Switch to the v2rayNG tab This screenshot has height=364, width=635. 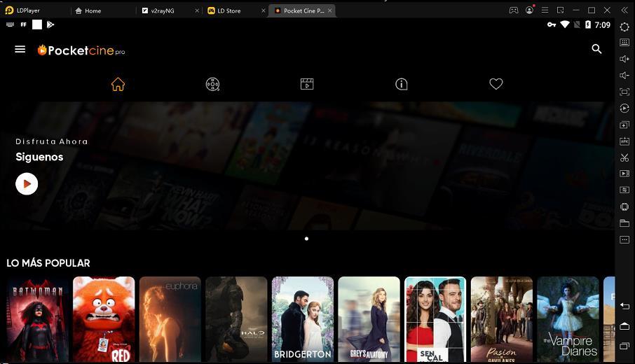pyautogui.click(x=163, y=11)
